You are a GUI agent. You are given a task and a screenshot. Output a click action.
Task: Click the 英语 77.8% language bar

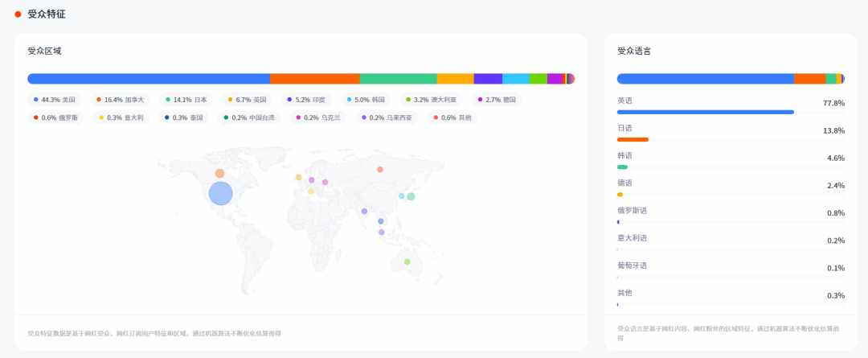point(705,112)
